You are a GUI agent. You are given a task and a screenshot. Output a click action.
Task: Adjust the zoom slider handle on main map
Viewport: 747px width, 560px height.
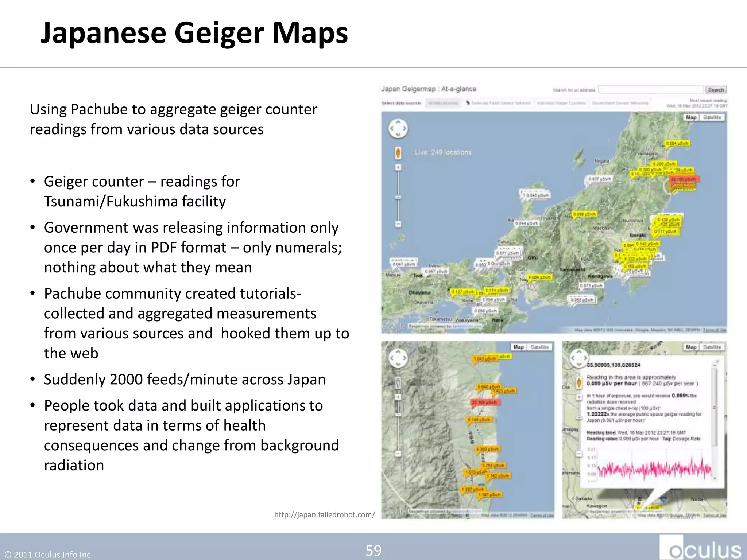[398, 197]
